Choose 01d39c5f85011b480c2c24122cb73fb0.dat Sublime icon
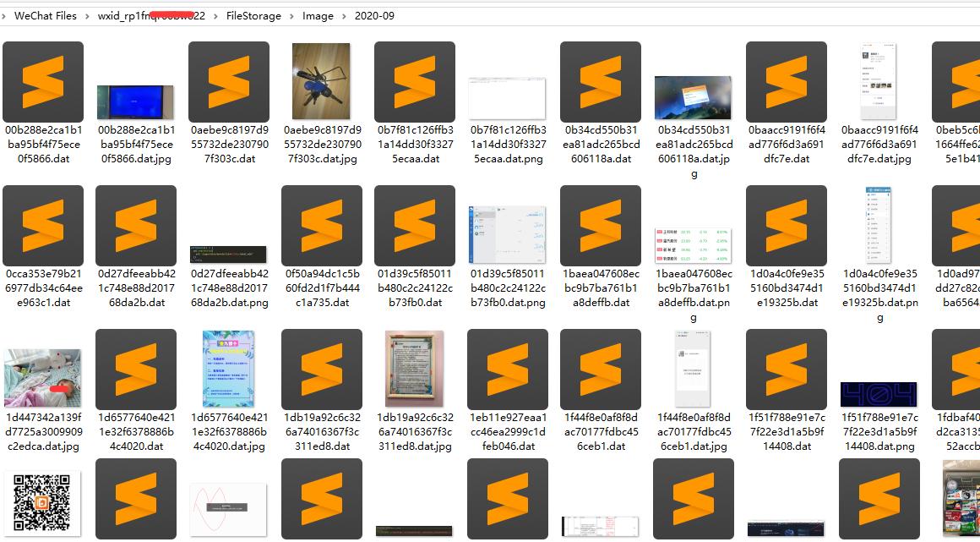Viewport: 980px width, 542px height. 414,226
